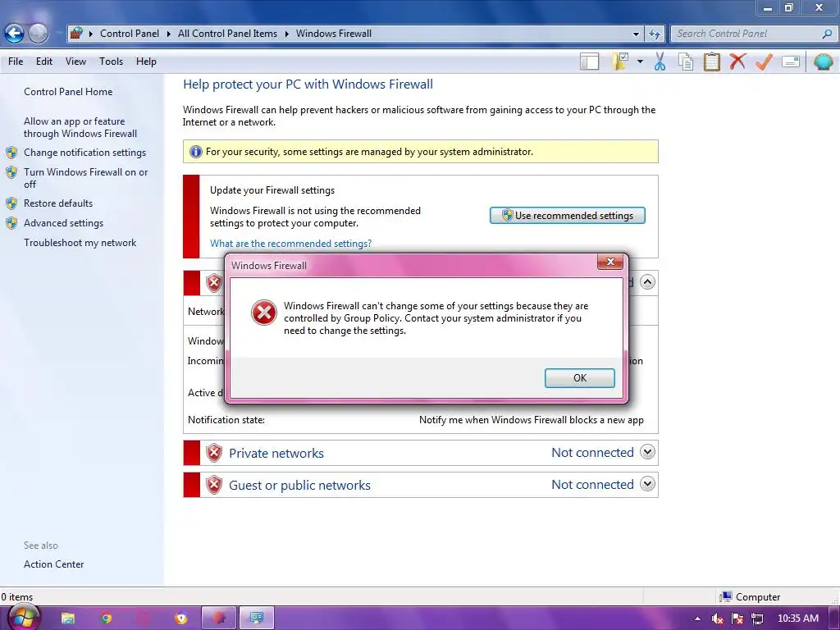Open the File menu
Viewport: 840px width, 630px height.
pos(16,62)
